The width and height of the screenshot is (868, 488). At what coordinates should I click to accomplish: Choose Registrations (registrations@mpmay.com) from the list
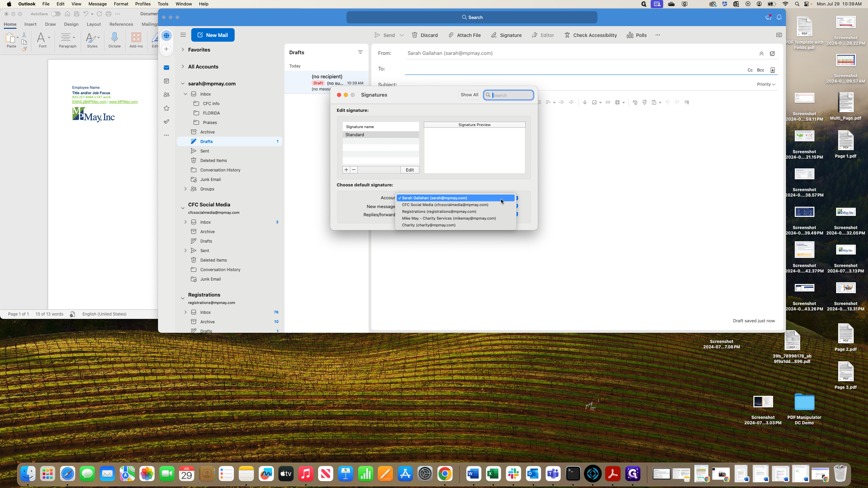click(x=455, y=211)
